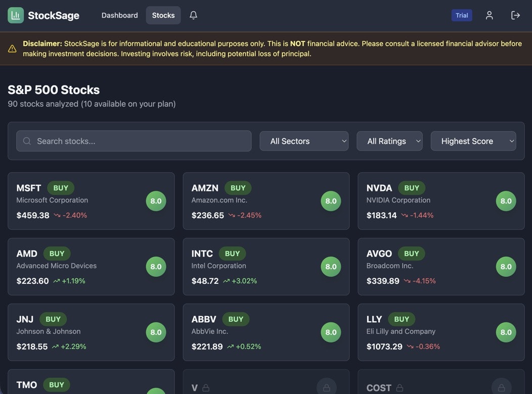Click the JNJ uptrend arrow icon
Viewport: 532px width, 394px height.
55,347
